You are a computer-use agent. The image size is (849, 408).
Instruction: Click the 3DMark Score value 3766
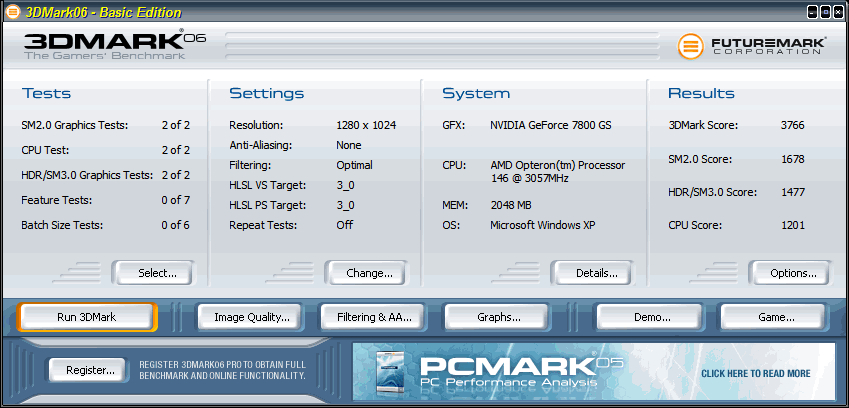(792, 126)
